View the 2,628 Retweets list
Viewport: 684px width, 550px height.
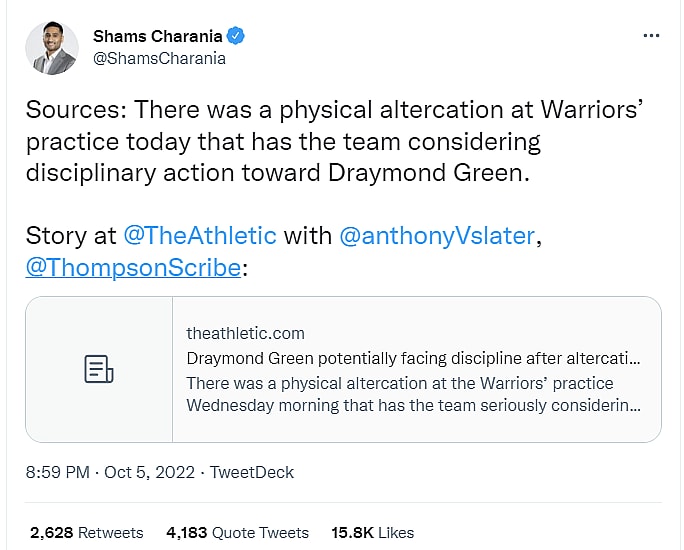click(86, 532)
